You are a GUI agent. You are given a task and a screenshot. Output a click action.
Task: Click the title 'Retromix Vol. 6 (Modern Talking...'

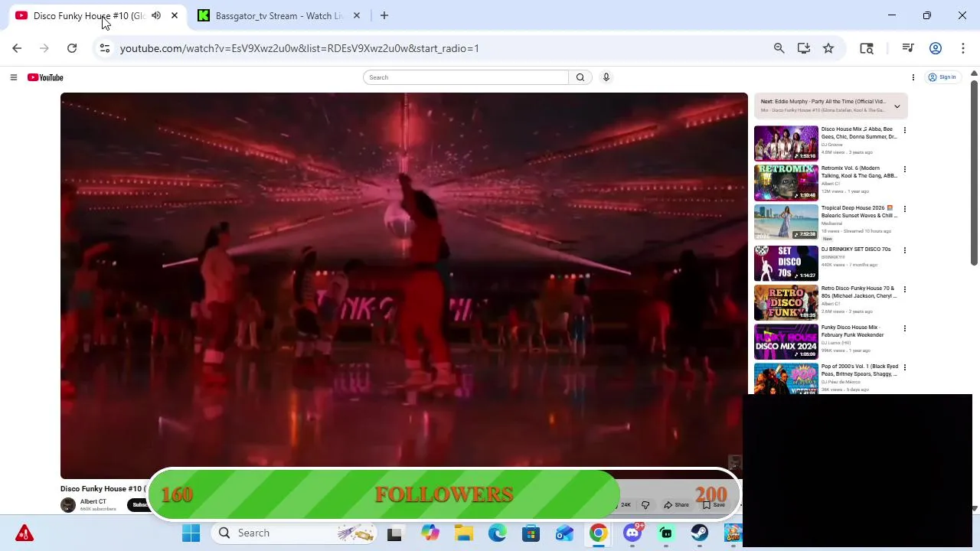click(x=858, y=172)
